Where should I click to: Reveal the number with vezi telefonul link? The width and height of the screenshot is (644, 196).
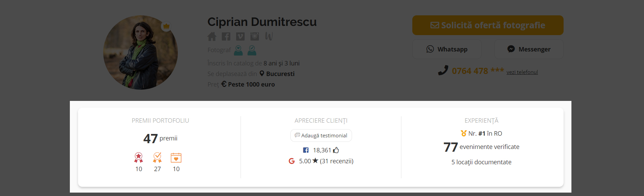click(522, 72)
